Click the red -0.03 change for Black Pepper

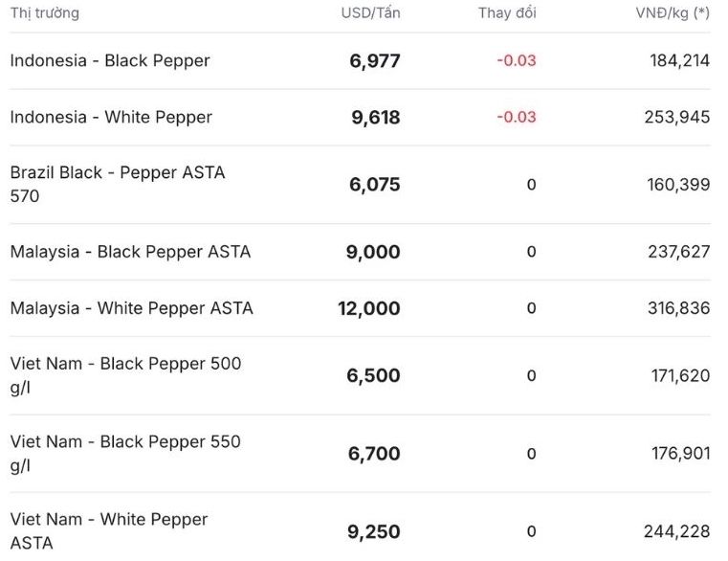[x=517, y=60]
